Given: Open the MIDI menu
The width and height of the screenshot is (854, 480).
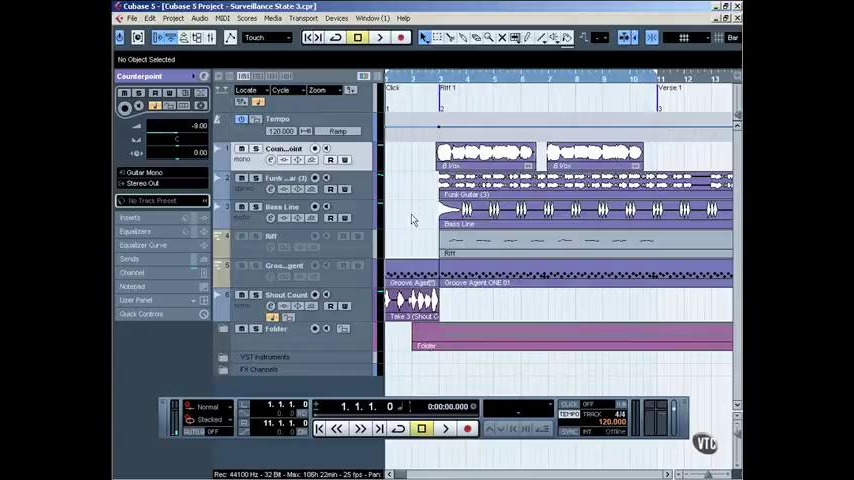Looking at the screenshot, I should tap(222, 18).
